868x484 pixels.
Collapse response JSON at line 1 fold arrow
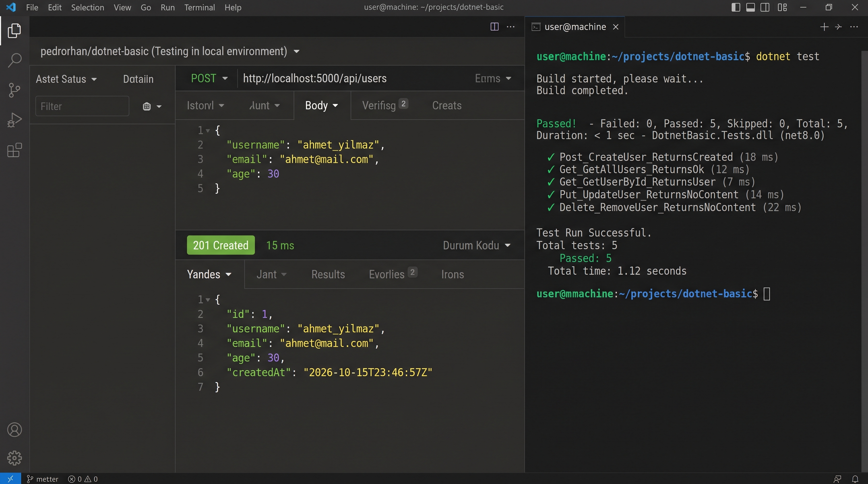(x=208, y=300)
